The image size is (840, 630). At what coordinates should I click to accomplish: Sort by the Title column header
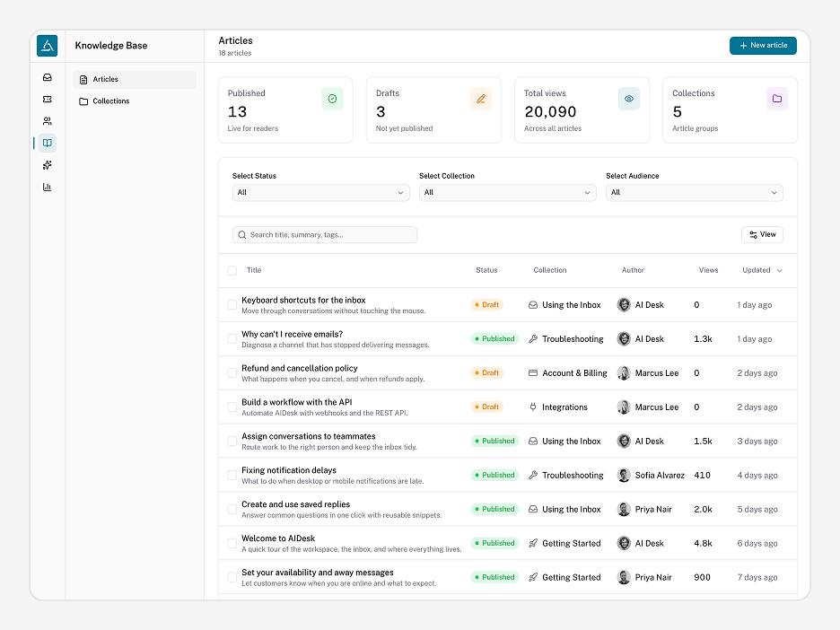254,270
